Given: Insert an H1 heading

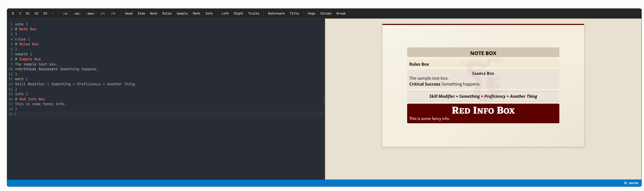Looking at the screenshot, I should [x=28, y=13].
